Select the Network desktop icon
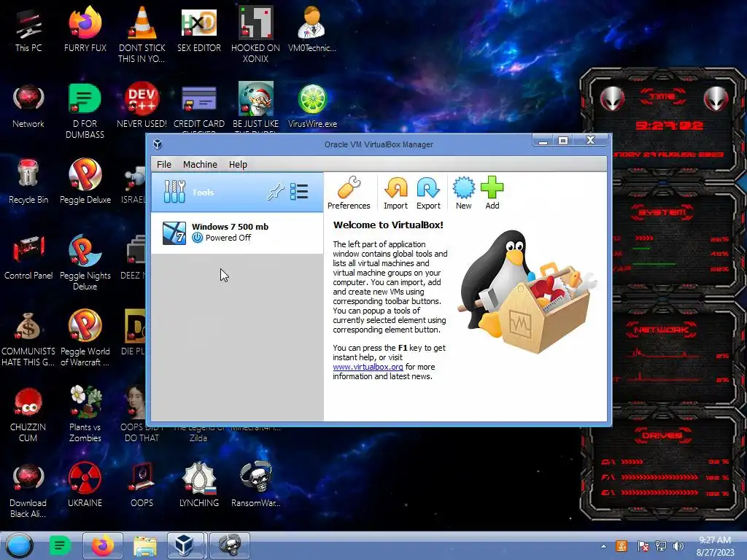This screenshot has height=560, width=747. pos(28,106)
